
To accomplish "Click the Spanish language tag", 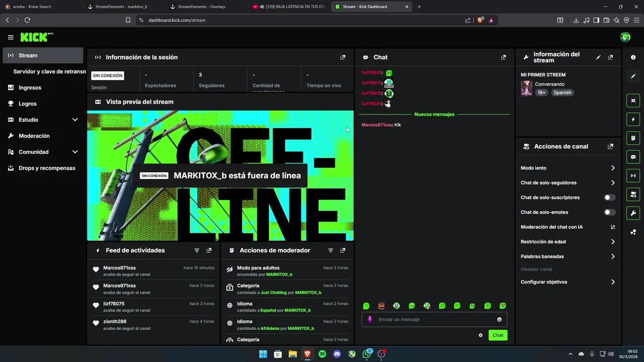I will click(562, 93).
